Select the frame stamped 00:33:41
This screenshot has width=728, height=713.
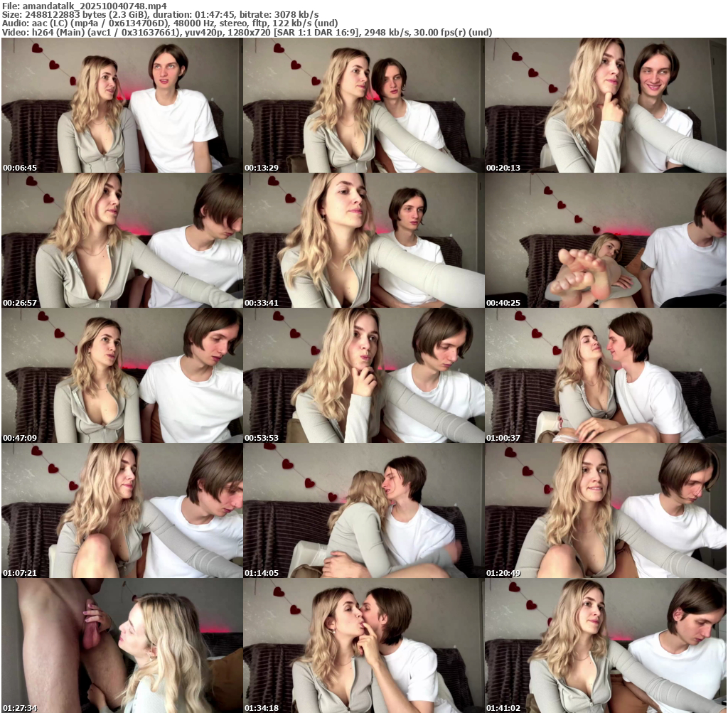point(363,240)
